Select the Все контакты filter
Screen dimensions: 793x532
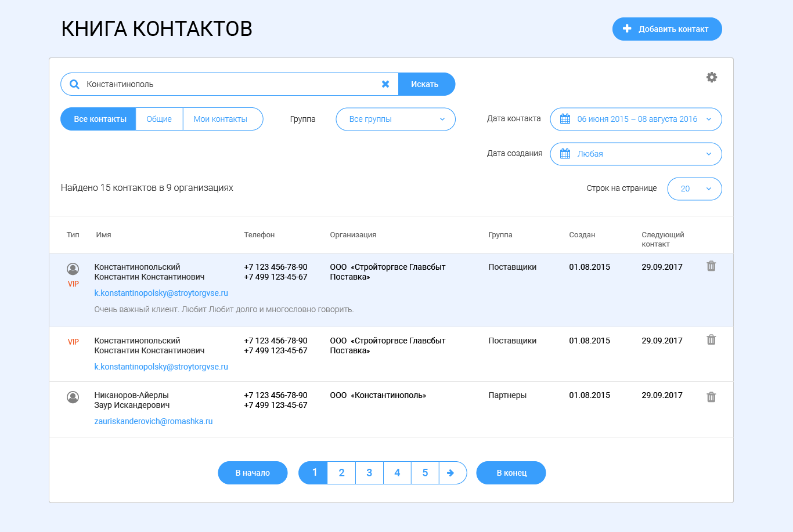[99, 119]
